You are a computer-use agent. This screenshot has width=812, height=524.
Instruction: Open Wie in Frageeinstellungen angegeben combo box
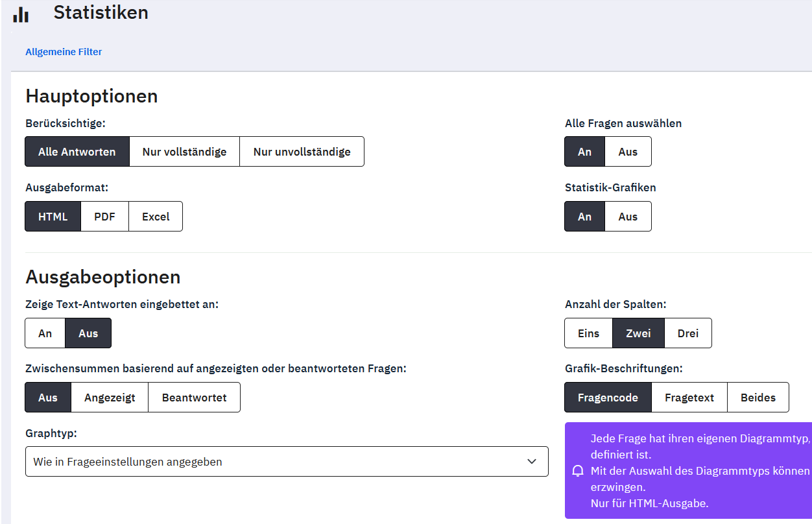(x=287, y=462)
